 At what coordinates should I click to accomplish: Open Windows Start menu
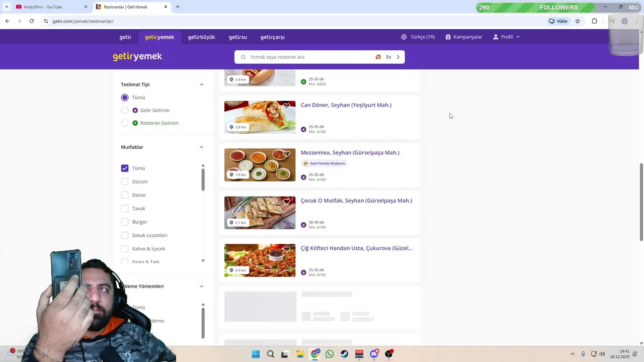click(256, 354)
